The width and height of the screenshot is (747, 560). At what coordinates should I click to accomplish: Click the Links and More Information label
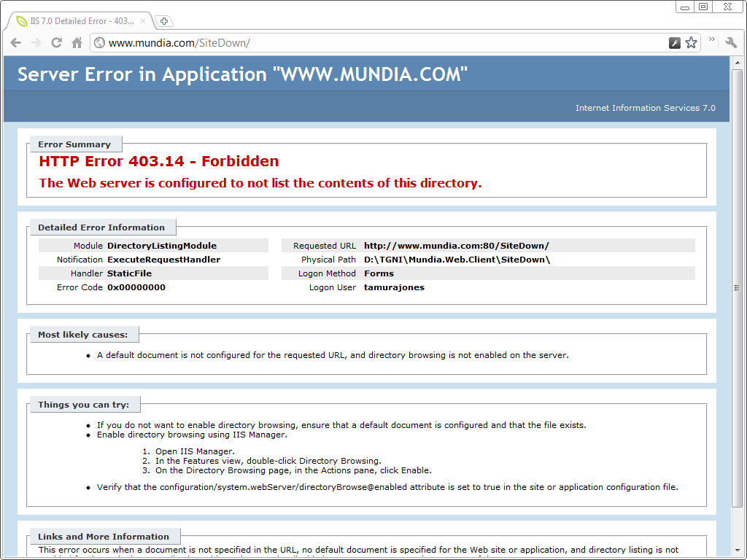(104, 536)
